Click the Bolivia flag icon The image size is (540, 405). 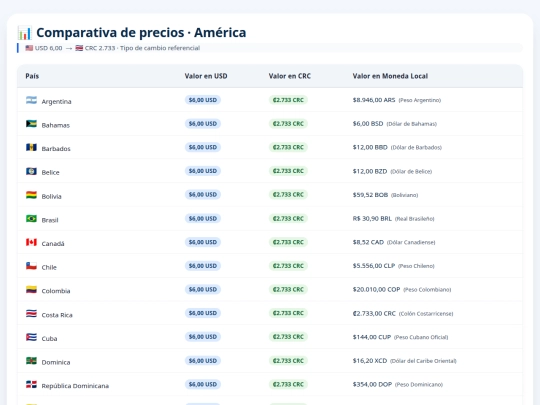[x=31, y=195]
